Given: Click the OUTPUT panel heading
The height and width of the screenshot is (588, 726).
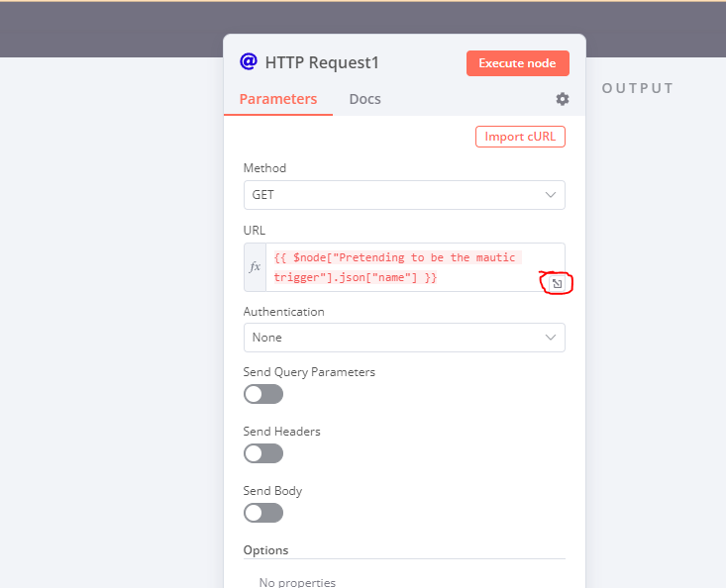Looking at the screenshot, I should coord(638,88).
